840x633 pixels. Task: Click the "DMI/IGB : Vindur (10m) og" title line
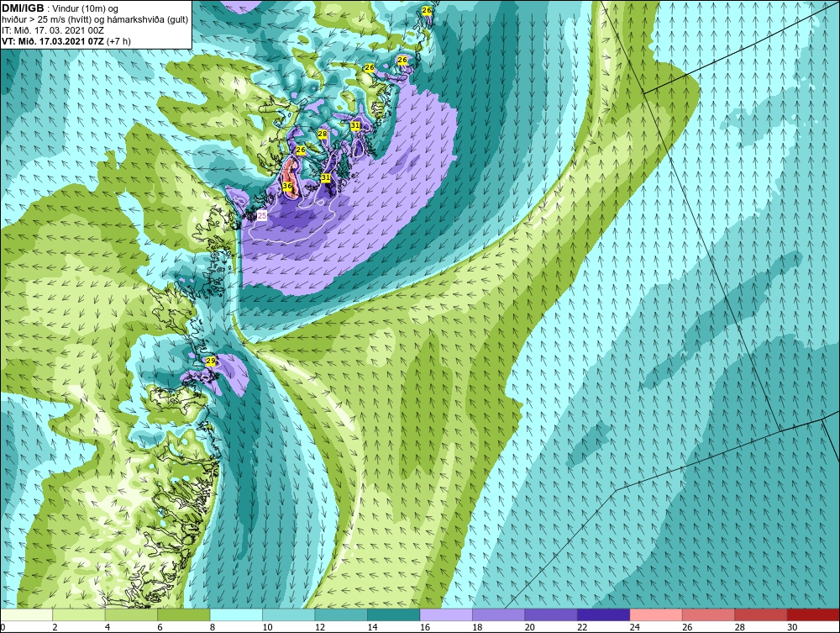click(60, 8)
